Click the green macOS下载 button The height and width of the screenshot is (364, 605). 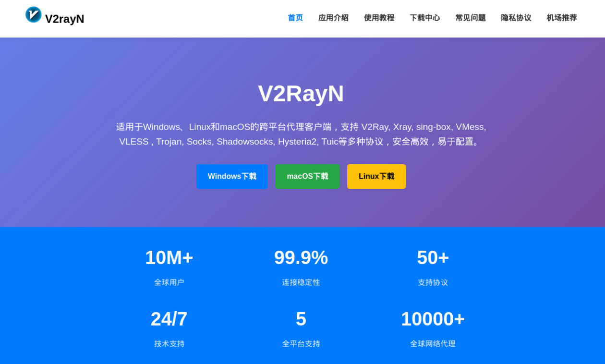click(x=307, y=176)
